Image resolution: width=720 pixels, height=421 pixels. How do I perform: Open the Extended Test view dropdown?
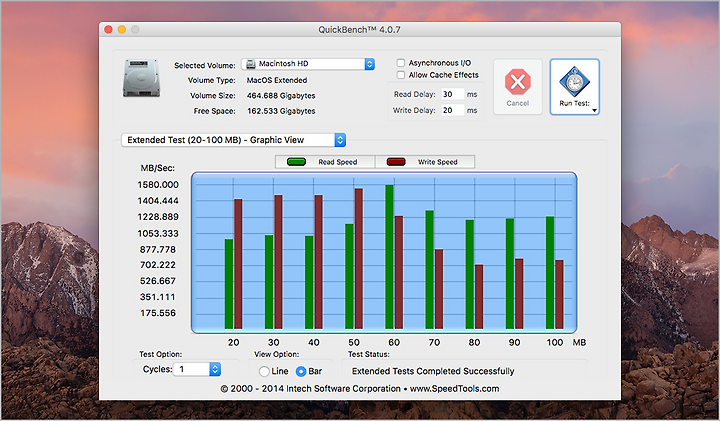point(233,140)
